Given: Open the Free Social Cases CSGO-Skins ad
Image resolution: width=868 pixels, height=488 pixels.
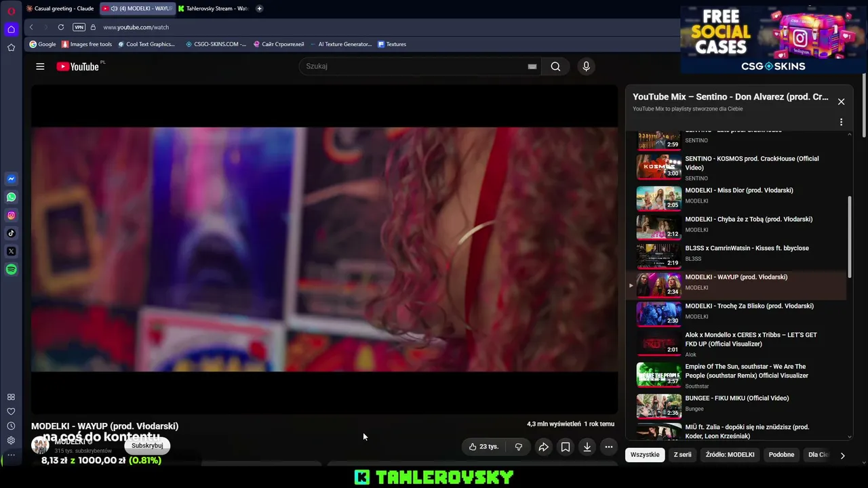Looking at the screenshot, I should (x=774, y=39).
